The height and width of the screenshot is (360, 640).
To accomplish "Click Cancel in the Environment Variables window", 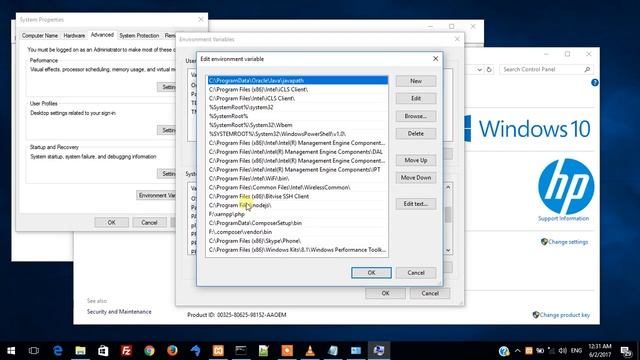I will click(430, 293).
